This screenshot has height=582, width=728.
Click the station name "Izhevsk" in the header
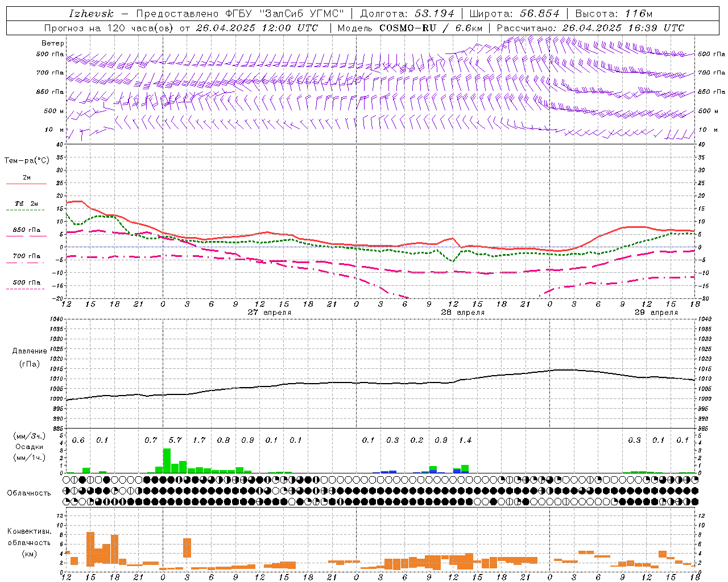[x=92, y=14]
